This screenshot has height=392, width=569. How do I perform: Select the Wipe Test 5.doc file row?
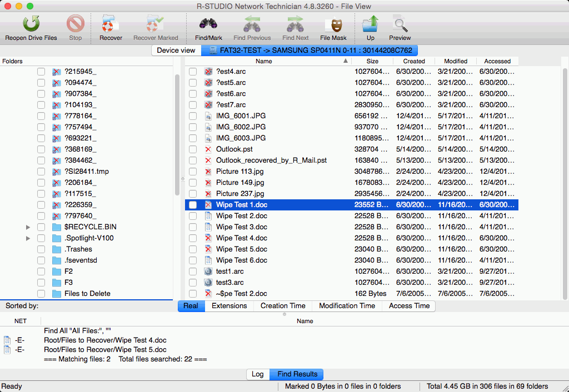pyautogui.click(x=352, y=249)
